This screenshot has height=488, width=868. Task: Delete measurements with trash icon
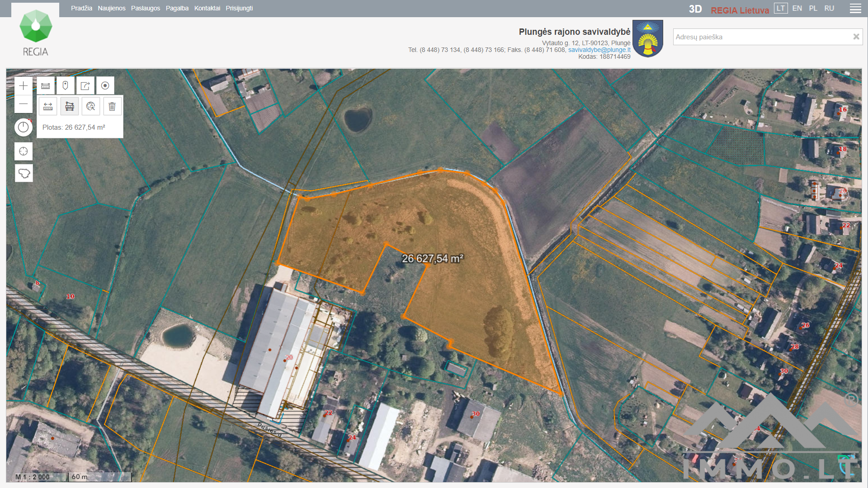point(112,107)
